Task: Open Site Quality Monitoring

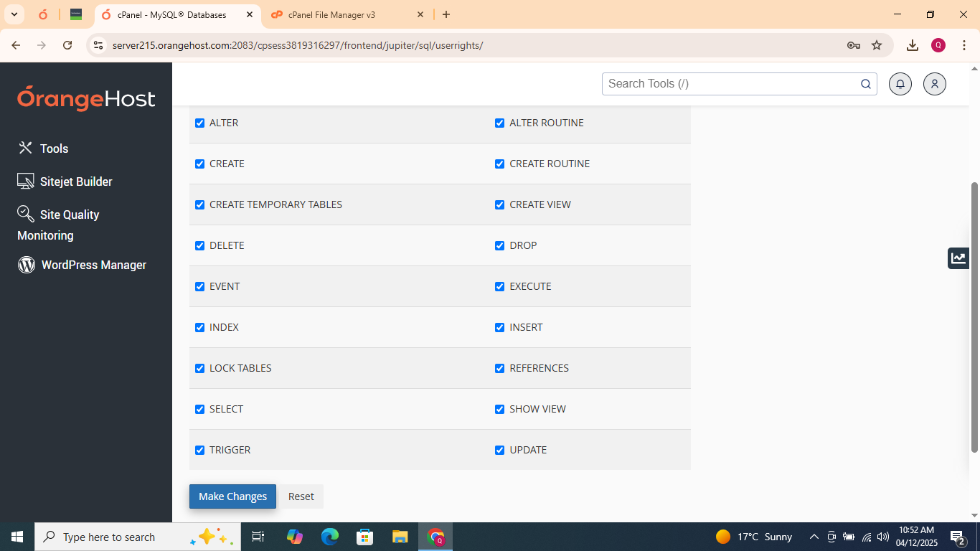Action: click(70, 215)
